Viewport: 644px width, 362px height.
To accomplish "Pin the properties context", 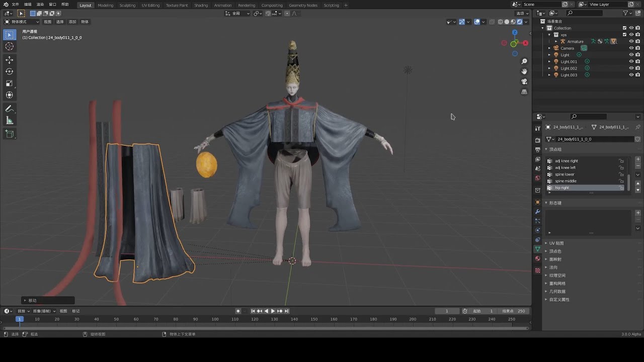I will point(637,127).
